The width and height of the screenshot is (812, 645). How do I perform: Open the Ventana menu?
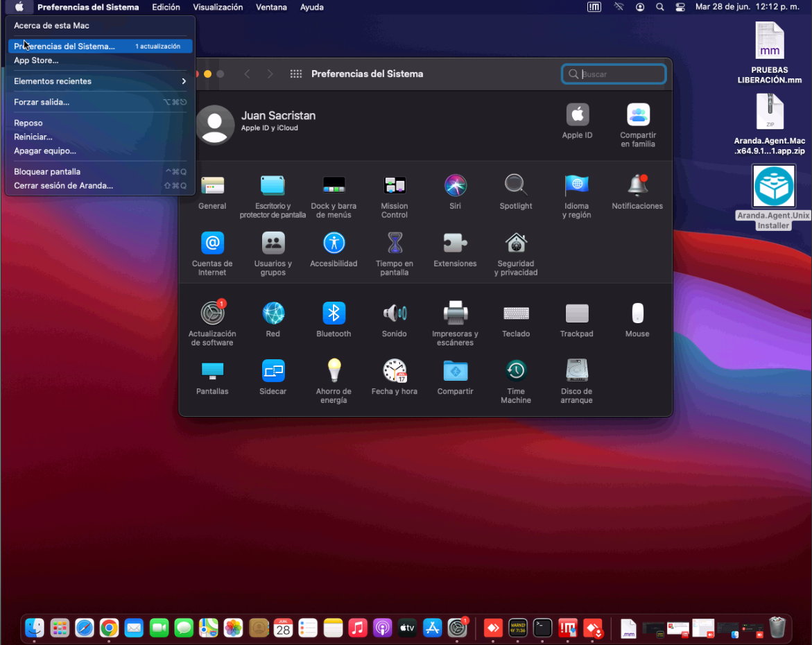coord(271,7)
